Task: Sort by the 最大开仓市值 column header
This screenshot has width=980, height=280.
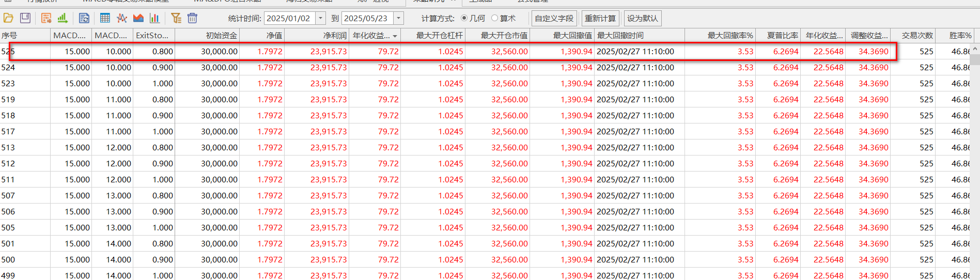Action: pyautogui.click(x=497, y=36)
